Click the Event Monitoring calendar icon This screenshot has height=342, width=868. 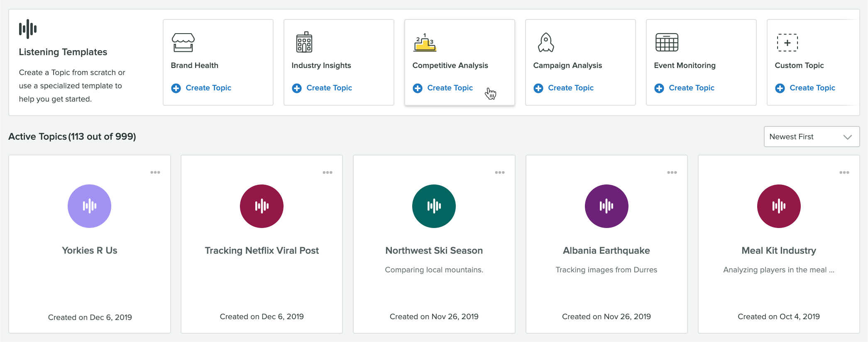click(667, 42)
